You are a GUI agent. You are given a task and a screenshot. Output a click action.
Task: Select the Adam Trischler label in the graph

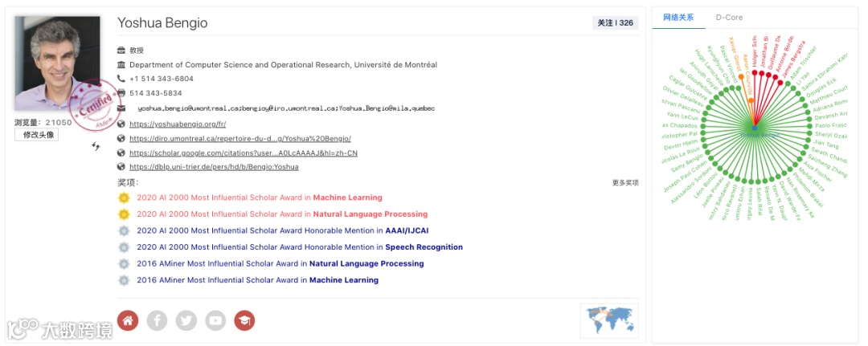point(803,63)
